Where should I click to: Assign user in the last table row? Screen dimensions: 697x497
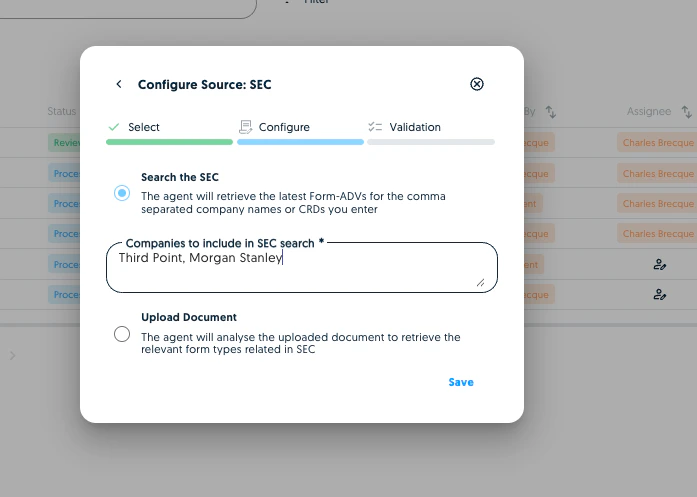660,295
